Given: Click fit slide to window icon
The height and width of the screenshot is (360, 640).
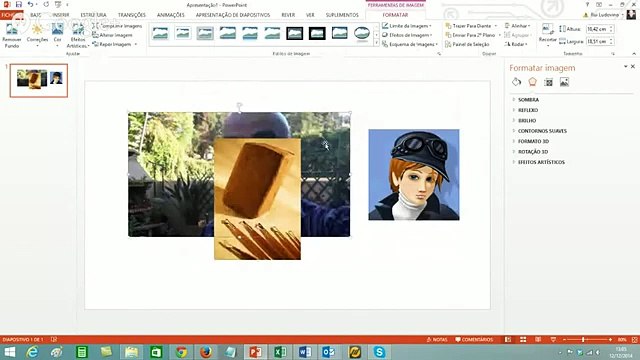Looking at the screenshot, I should [x=634, y=340].
